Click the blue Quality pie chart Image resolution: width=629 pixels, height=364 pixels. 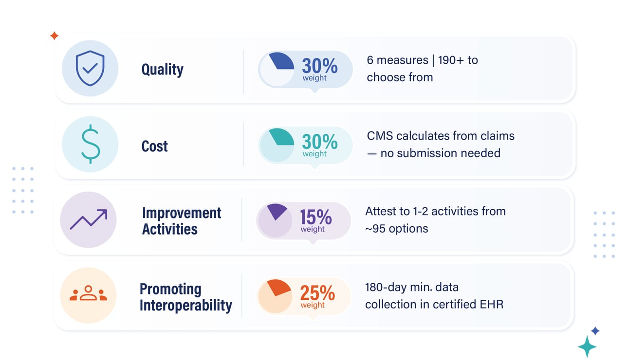pos(277,70)
